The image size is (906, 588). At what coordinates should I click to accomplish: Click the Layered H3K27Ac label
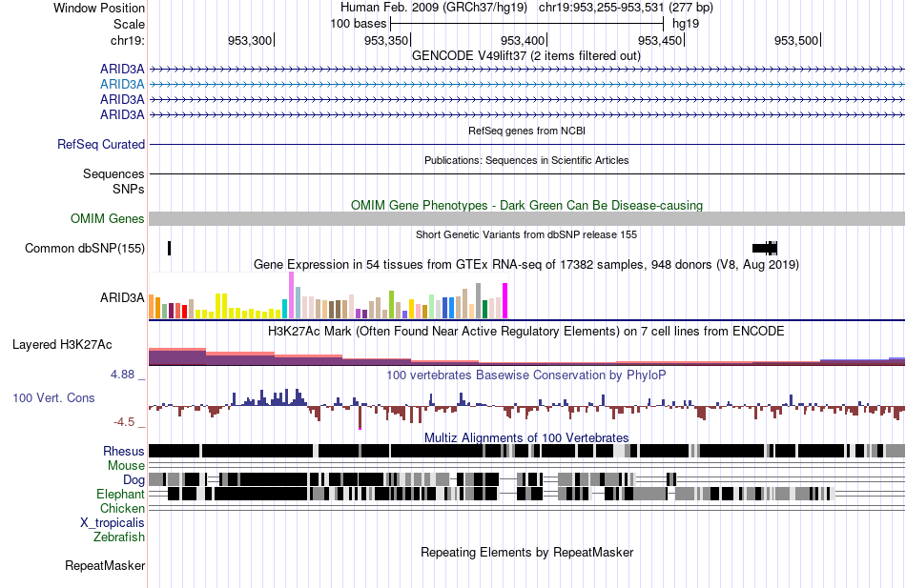point(62,345)
